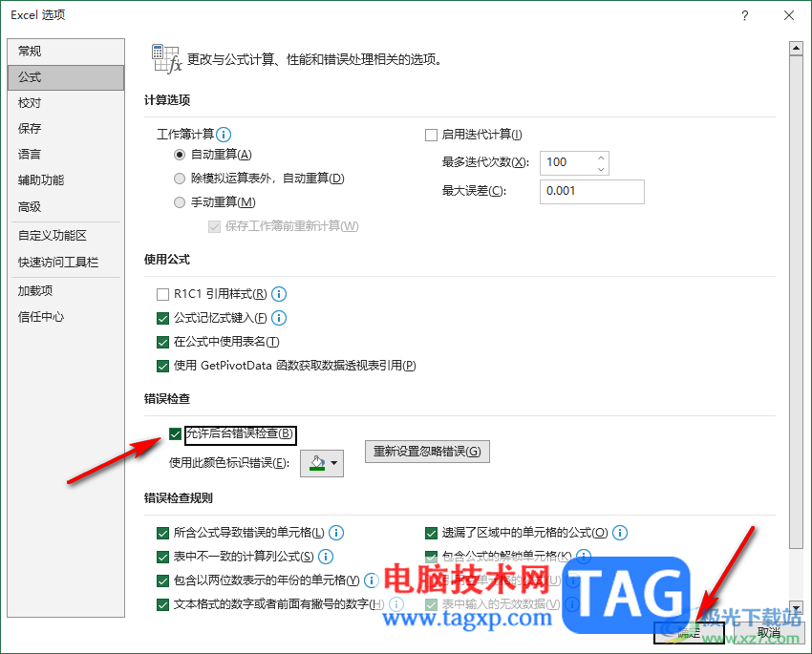Toggle 包含以两位数表示的年份的单元格 checkbox

(x=162, y=580)
